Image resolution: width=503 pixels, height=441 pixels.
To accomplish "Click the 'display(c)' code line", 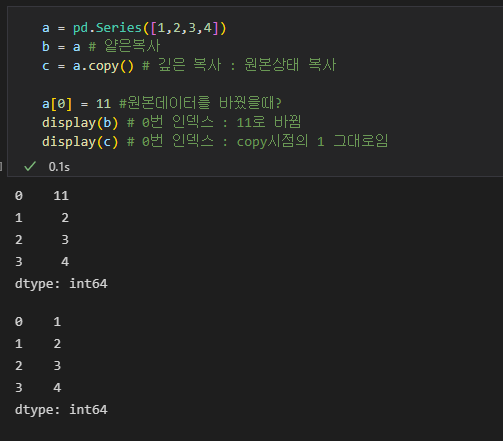I will tap(215, 141).
